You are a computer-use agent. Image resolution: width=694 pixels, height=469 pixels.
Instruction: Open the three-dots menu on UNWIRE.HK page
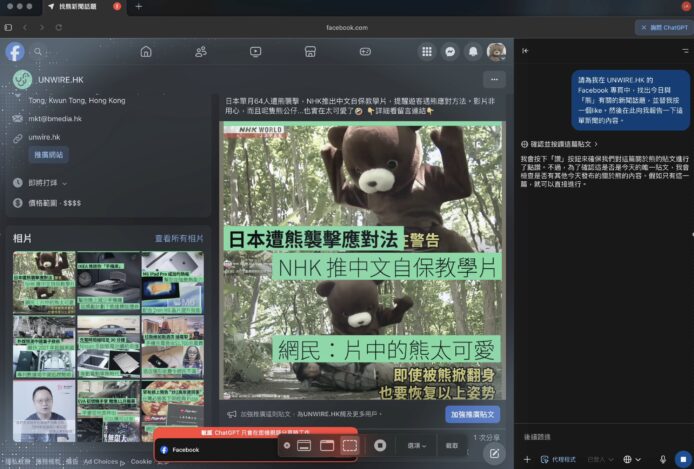click(493, 79)
